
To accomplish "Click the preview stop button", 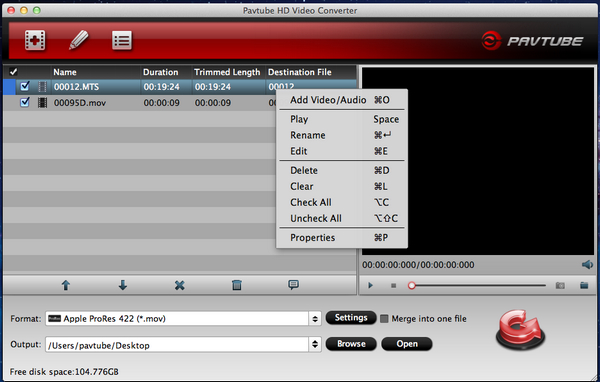I will click(x=393, y=286).
